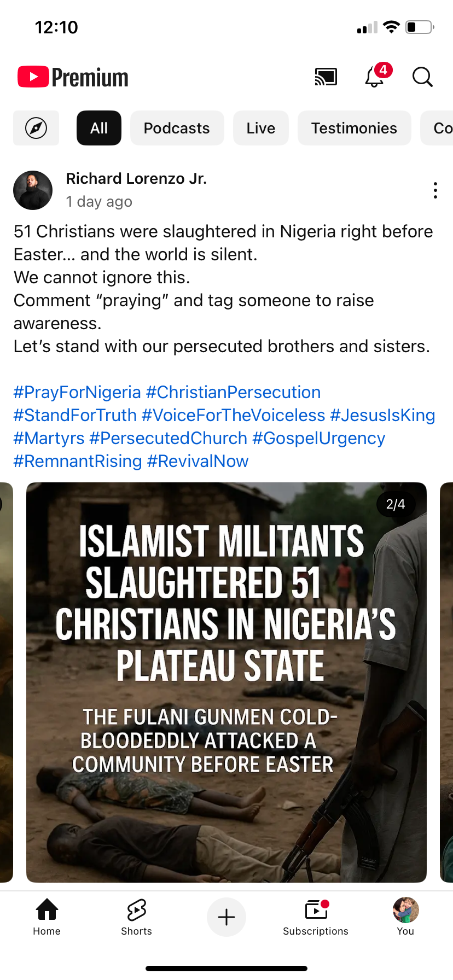Go to Home tab
The image size is (453, 980).
click(47, 917)
